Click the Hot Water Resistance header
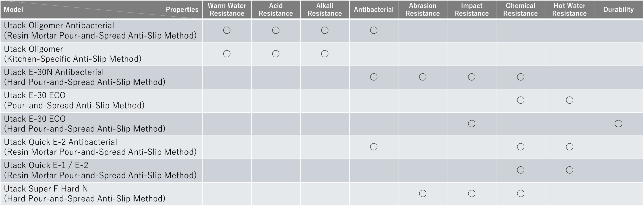Viewport: 644px width, 209px height. [x=570, y=9]
